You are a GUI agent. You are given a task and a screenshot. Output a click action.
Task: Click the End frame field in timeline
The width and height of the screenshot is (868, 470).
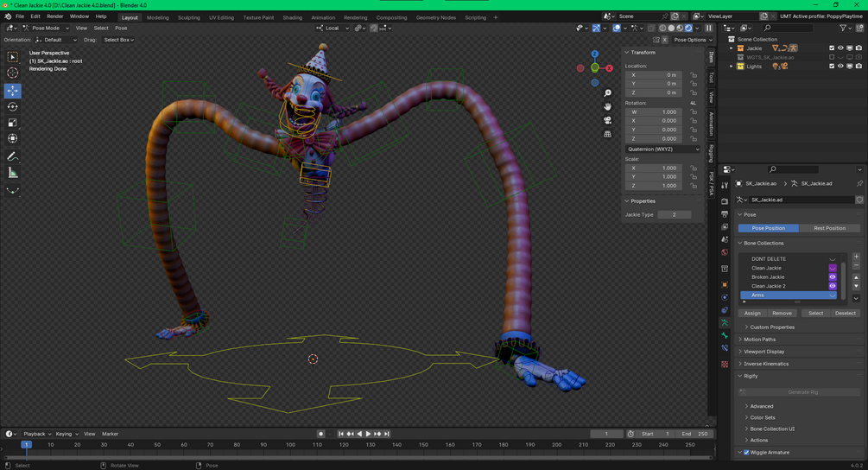click(x=694, y=434)
